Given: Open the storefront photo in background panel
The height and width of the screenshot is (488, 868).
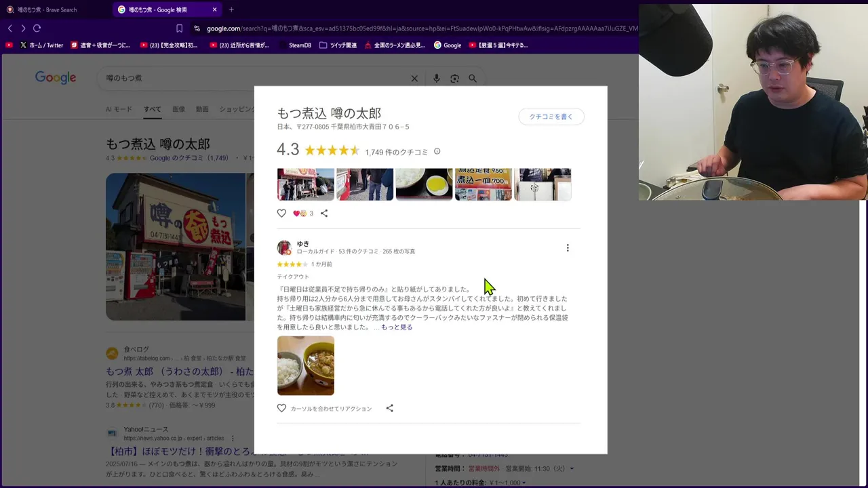Looking at the screenshot, I should coord(176,247).
